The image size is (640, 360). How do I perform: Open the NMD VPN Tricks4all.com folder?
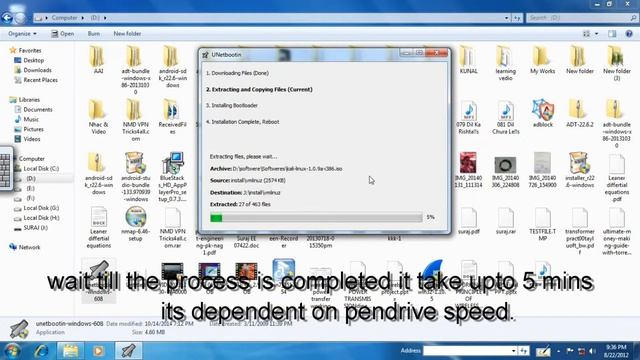[x=136, y=120]
